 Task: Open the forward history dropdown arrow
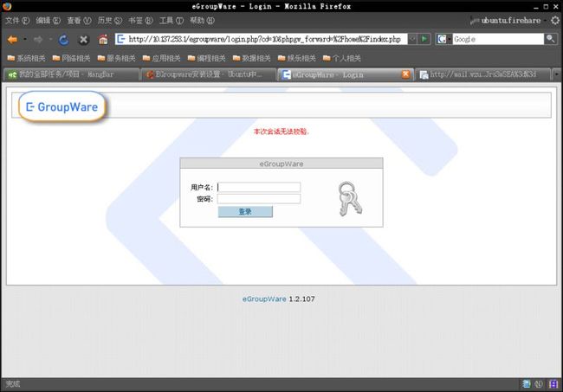tap(50, 39)
